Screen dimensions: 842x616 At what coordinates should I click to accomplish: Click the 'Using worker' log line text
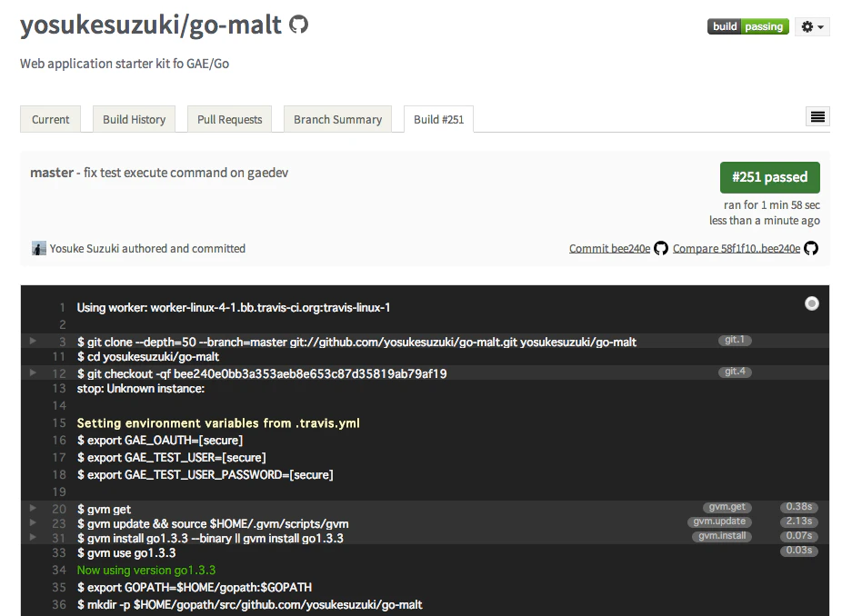coord(234,307)
